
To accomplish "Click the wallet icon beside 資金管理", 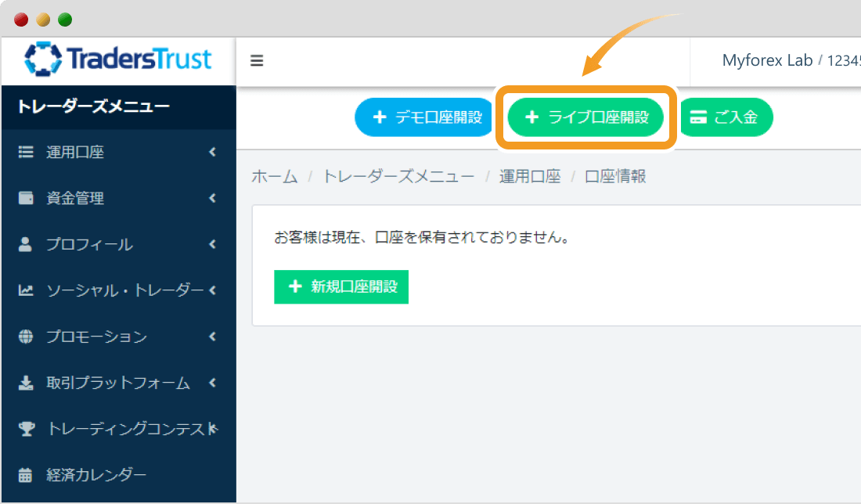I will tap(26, 199).
